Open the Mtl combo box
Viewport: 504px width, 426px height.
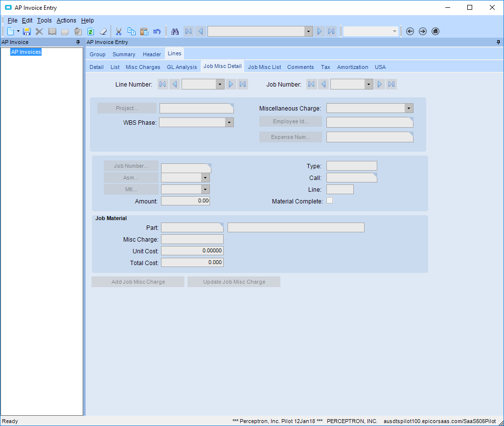coord(205,189)
